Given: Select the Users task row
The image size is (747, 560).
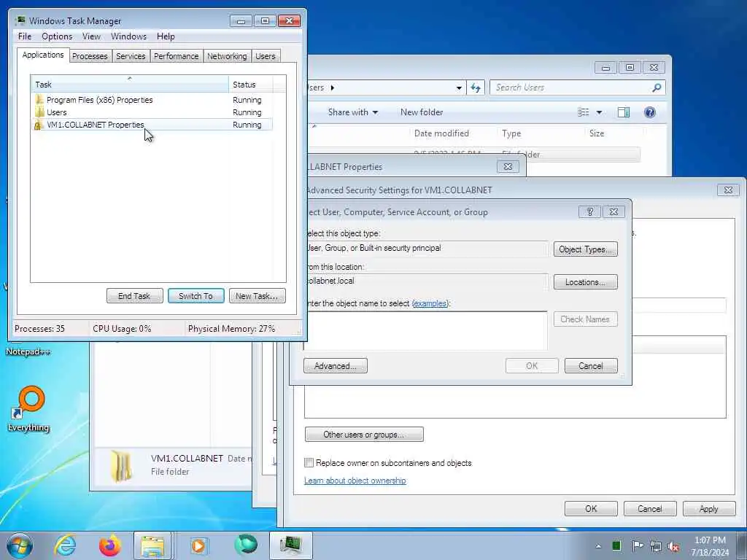Looking at the screenshot, I should click(152, 112).
